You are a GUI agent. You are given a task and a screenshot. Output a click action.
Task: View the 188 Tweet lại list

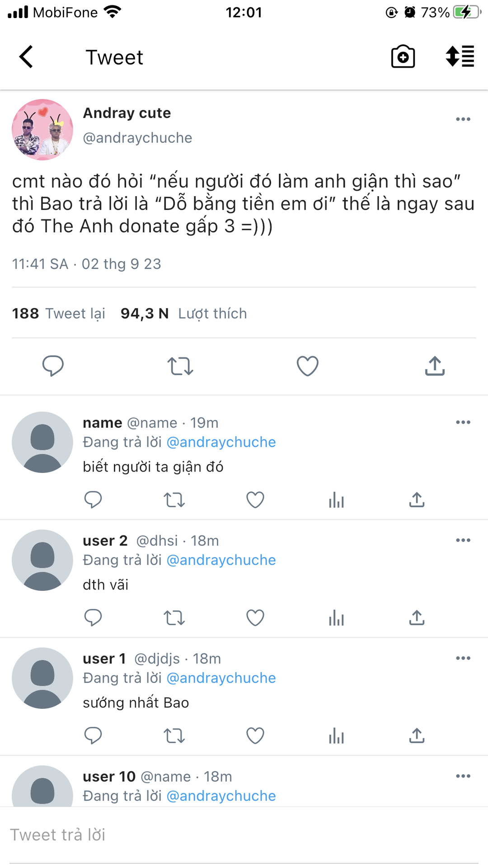(x=59, y=313)
